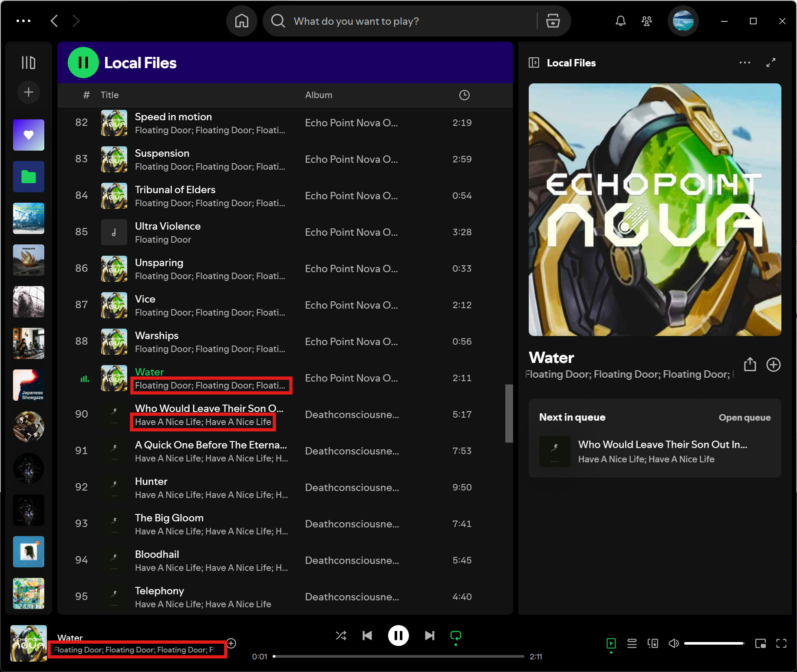797x672 pixels.
Task: Select the Telephony track
Action: (x=285, y=597)
